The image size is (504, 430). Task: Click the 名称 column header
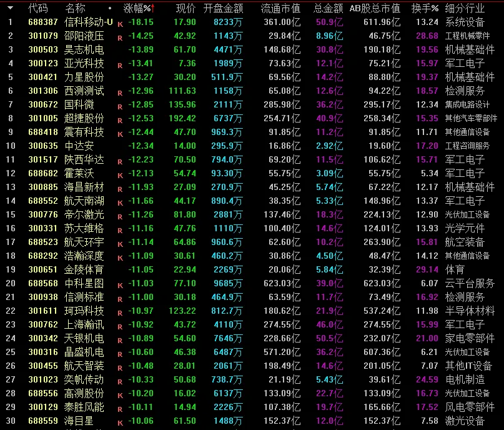(x=75, y=8)
